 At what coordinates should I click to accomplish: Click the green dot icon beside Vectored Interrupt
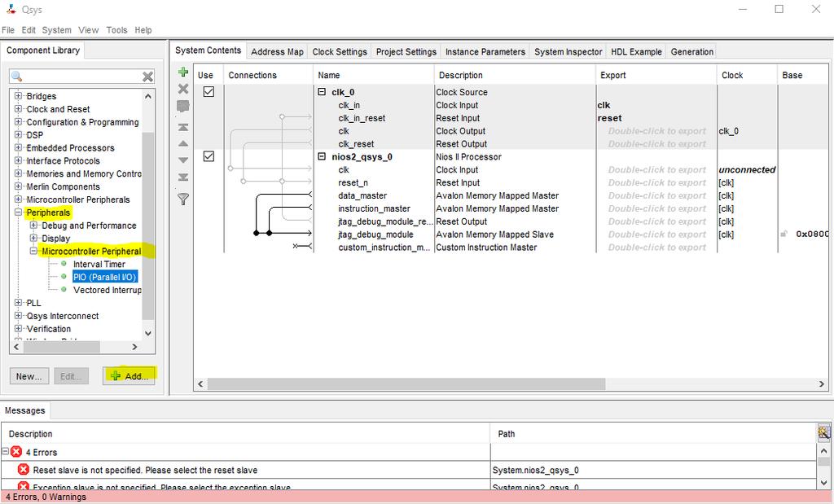pyautogui.click(x=64, y=290)
